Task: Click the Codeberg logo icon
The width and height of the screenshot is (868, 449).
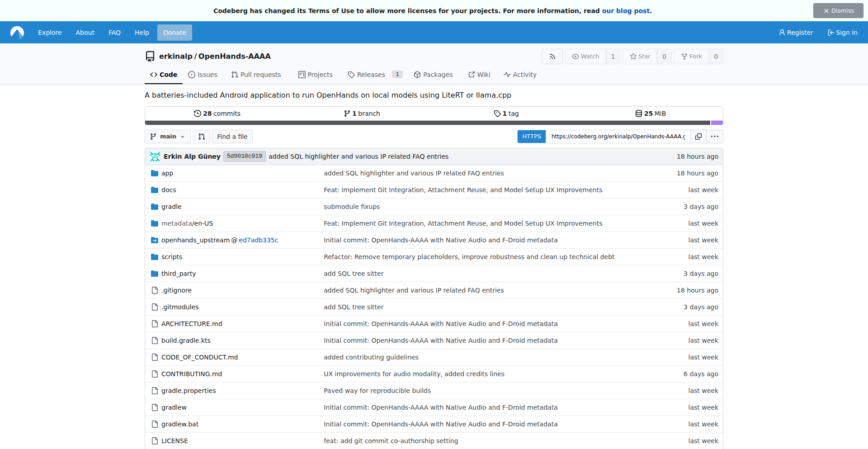Action: 17,33
